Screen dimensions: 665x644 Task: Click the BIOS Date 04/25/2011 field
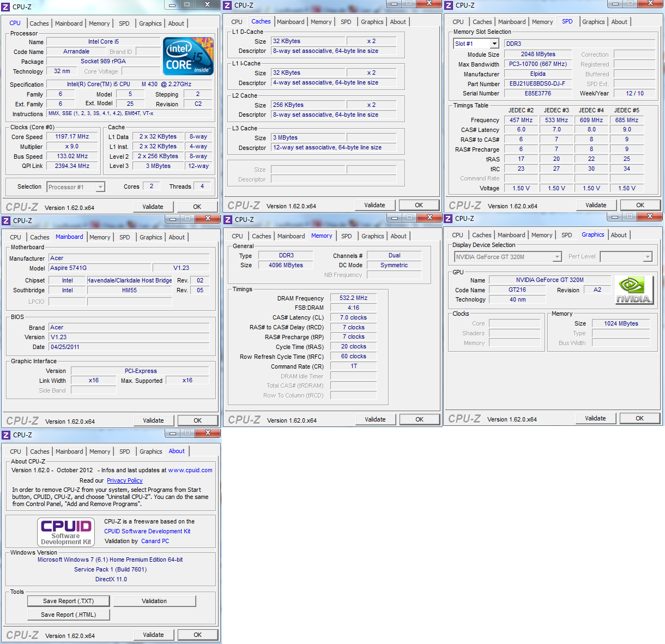coord(129,347)
